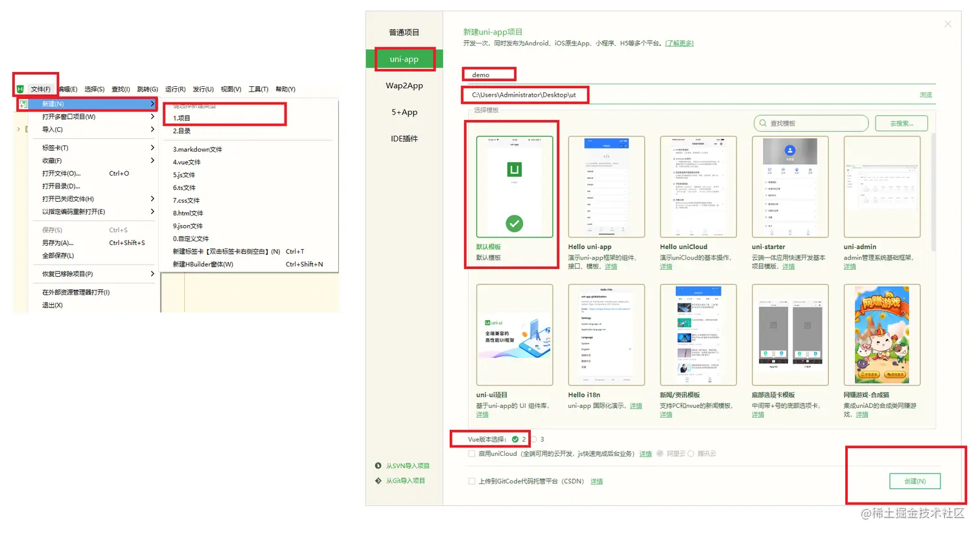Select the Hello uni-app template thumbnail
The height and width of the screenshot is (535, 980).
pyautogui.click(x=607, y=187)
